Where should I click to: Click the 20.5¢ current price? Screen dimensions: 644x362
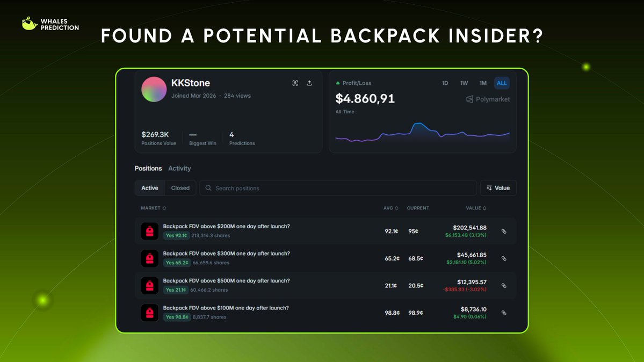point(416,286)
